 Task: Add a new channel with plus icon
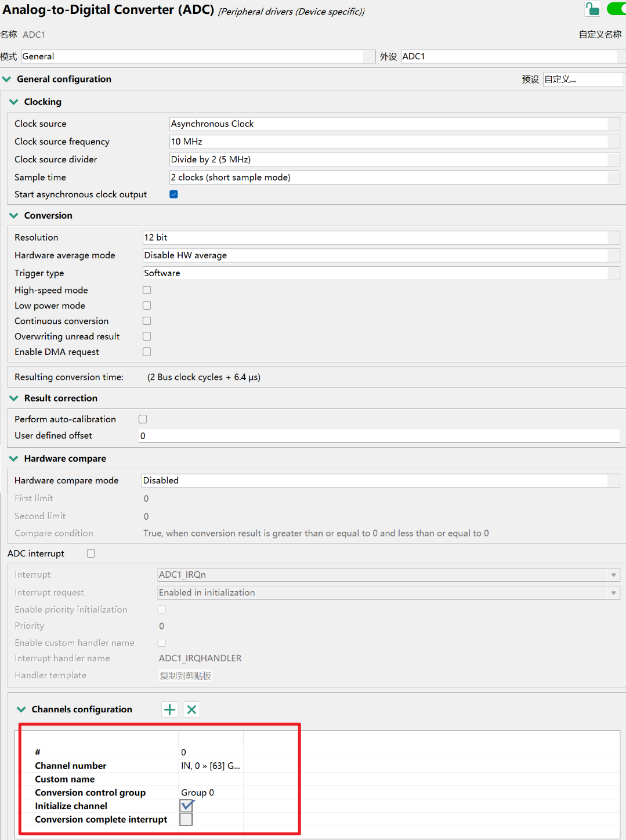pos(169,709)
